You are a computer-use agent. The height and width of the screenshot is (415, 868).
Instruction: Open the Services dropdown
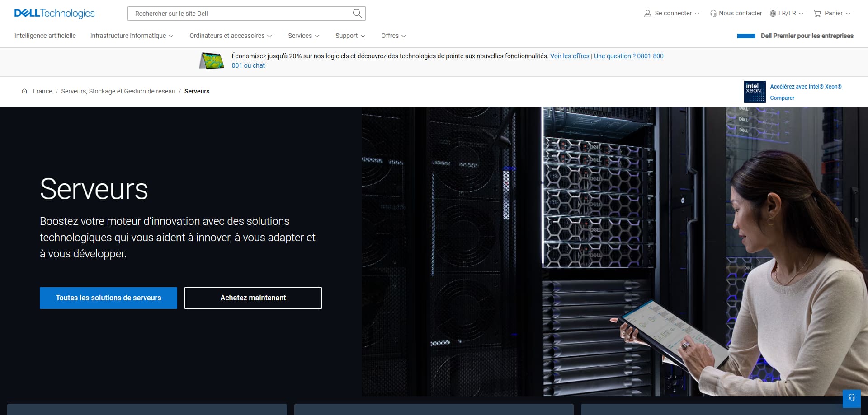click(x=303, y=36)
